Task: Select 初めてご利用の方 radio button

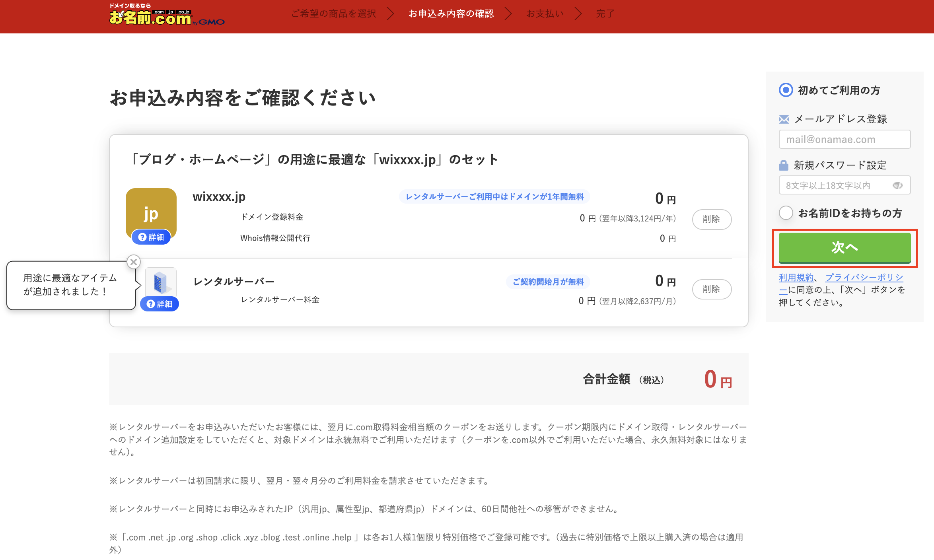Action: (786, 90)
